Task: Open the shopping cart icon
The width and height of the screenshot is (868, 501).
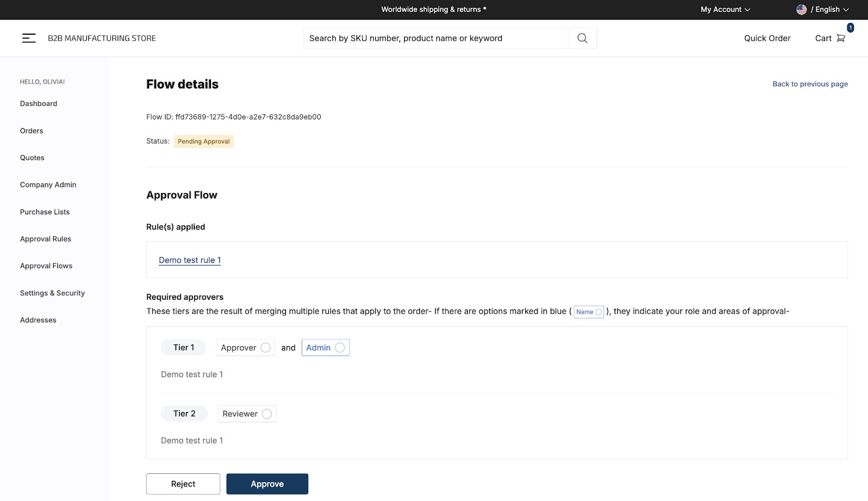Action: point(841,38)
